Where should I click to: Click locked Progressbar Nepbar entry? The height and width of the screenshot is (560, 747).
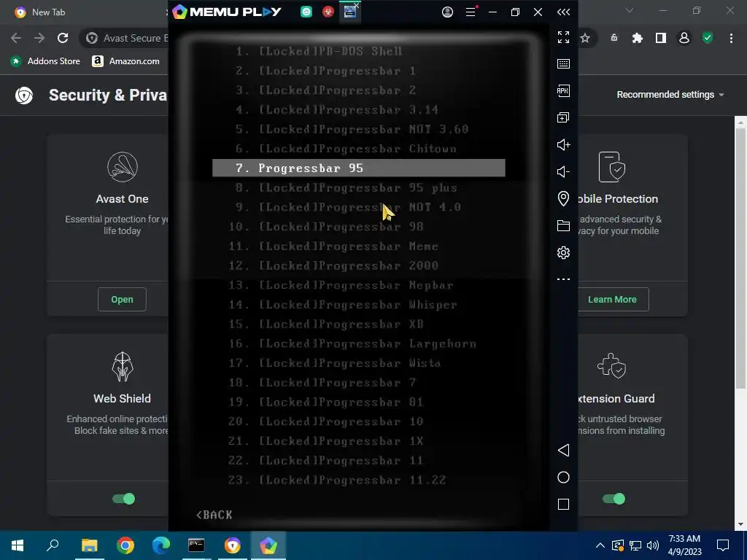pyautogui.click(x=341, y=285)
